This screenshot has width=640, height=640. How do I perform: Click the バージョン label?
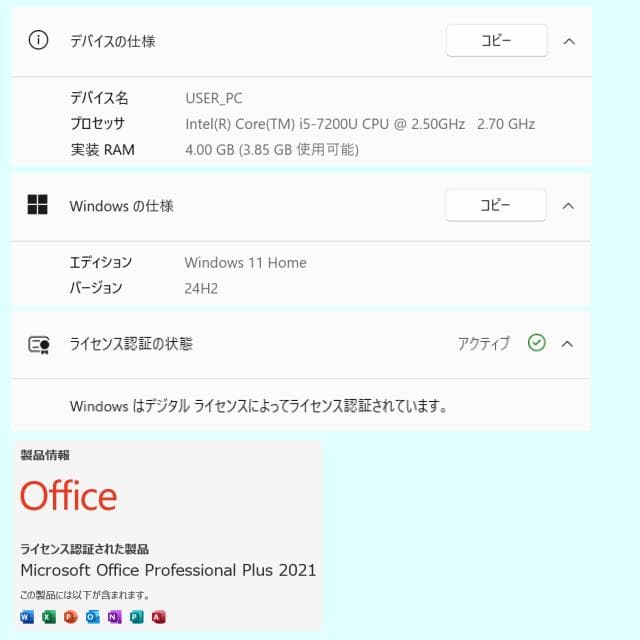pyautogui.click(x=96, y=288)
